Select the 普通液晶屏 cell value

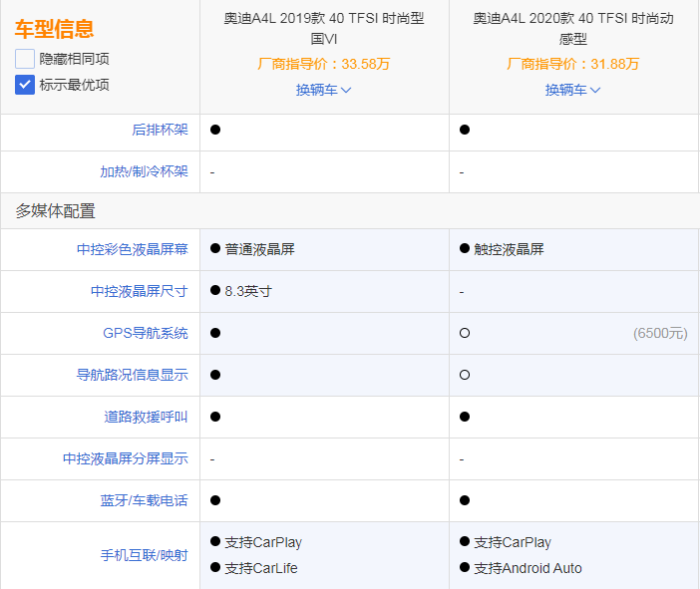tap(260, 249)
